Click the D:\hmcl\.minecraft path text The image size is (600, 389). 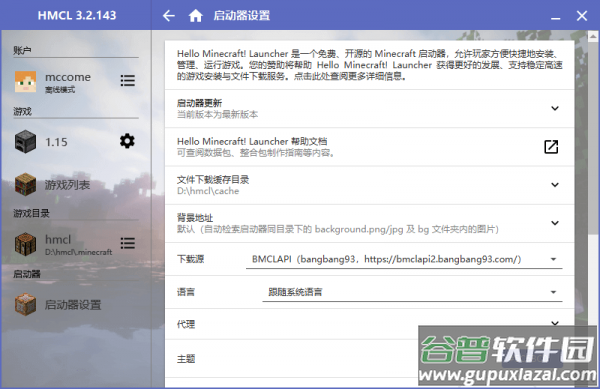[78, 252]
